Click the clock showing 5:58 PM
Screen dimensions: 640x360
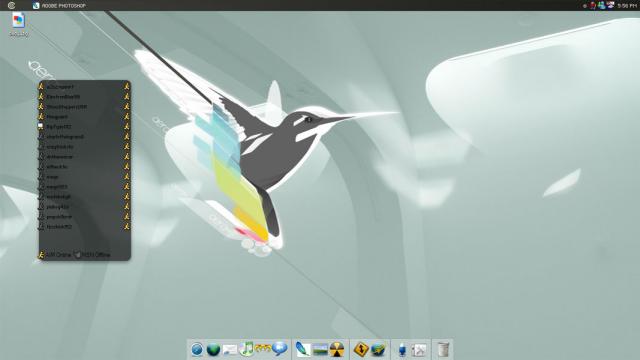(x=627, y=6)
